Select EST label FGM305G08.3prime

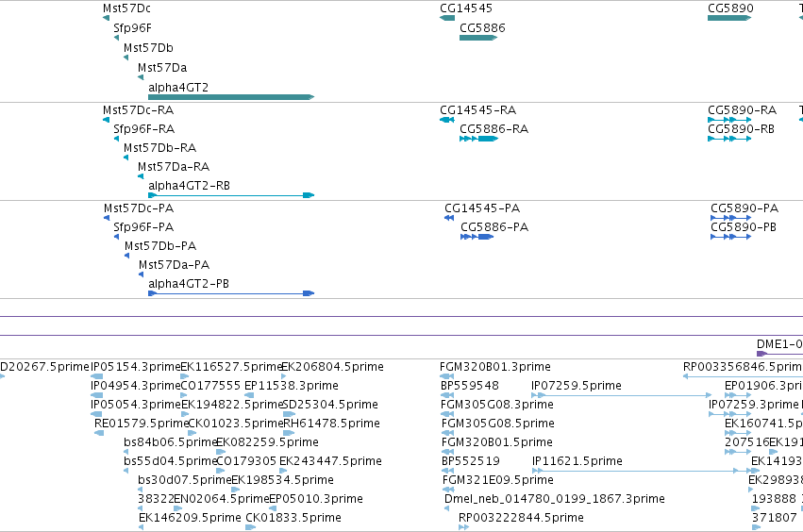pos(496,405)
